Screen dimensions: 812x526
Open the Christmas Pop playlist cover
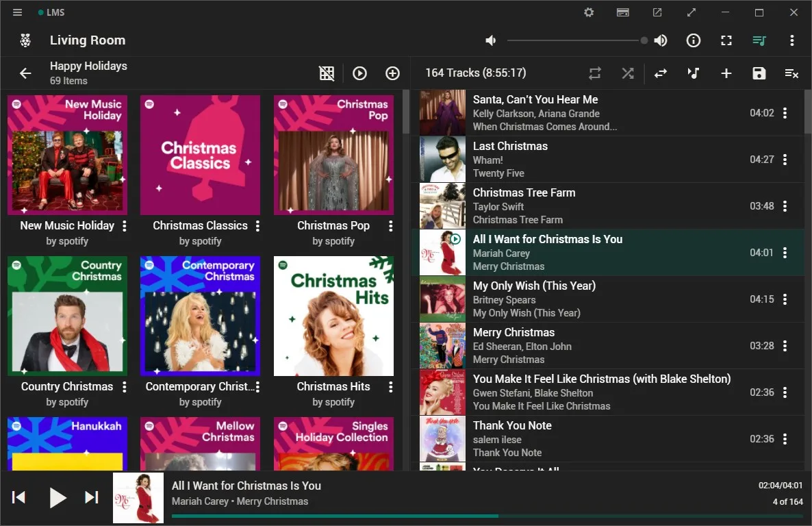pos(333,155)
